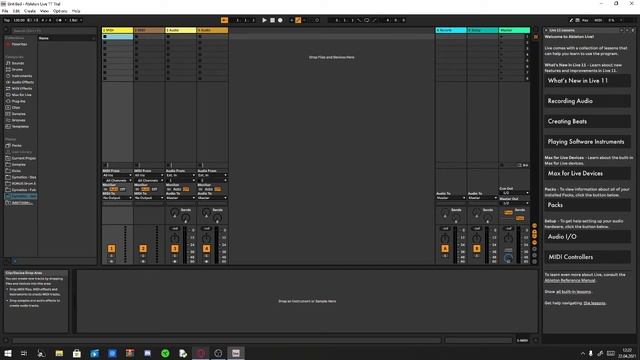
Task: Open Max for Live Devices lesson
Action: click(587, 173)
